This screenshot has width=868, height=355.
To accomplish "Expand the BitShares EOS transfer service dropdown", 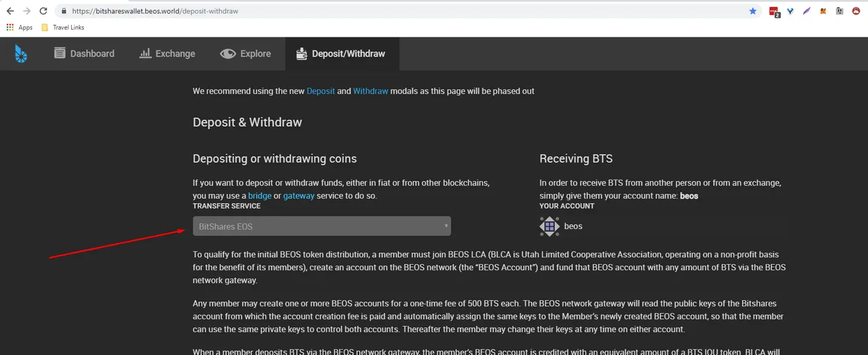I will point(321,226).
